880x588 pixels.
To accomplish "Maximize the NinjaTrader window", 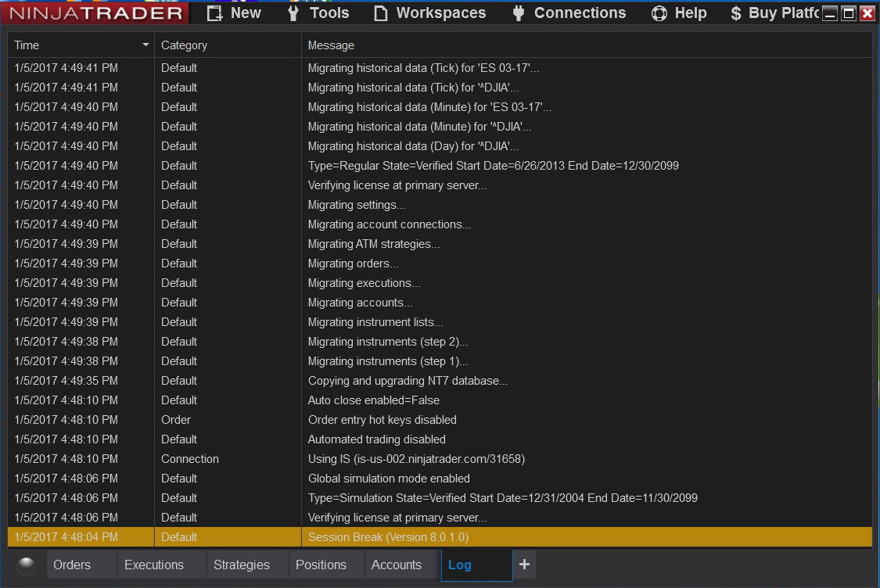I will pyautogui.click(x=849, y=13).
